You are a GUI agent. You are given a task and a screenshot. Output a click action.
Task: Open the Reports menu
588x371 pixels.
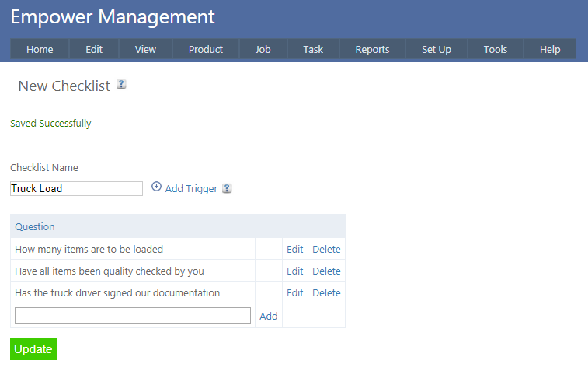point(372,49)
